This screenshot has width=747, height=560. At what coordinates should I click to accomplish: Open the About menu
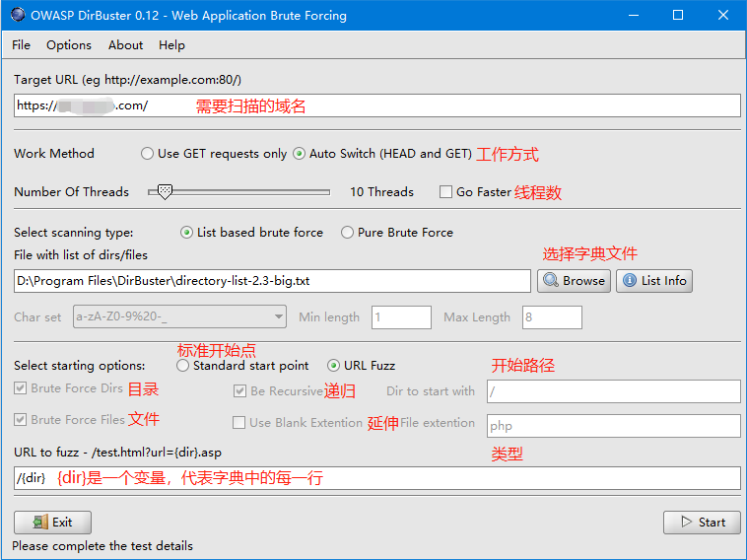pos(125,45)
